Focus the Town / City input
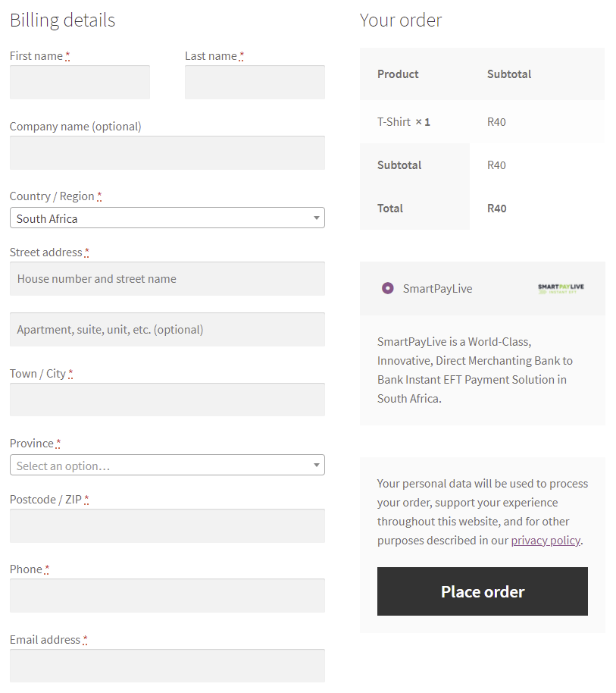 (167, 400)
